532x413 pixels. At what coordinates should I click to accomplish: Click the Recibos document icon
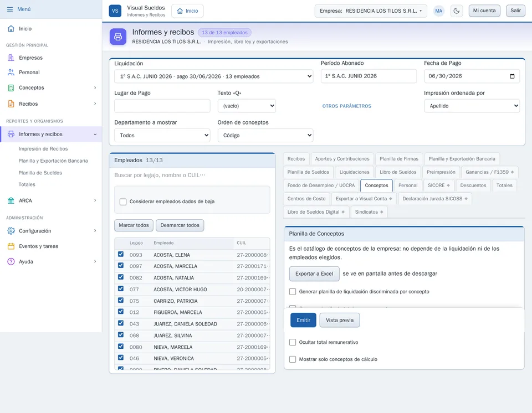11,104
